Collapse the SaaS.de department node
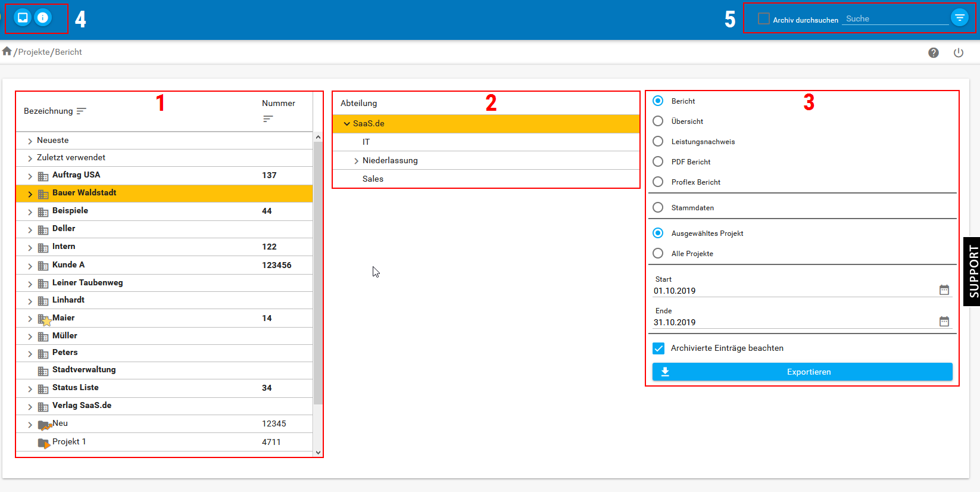Viewport: 980px width, 492px height. coord(347,124)
